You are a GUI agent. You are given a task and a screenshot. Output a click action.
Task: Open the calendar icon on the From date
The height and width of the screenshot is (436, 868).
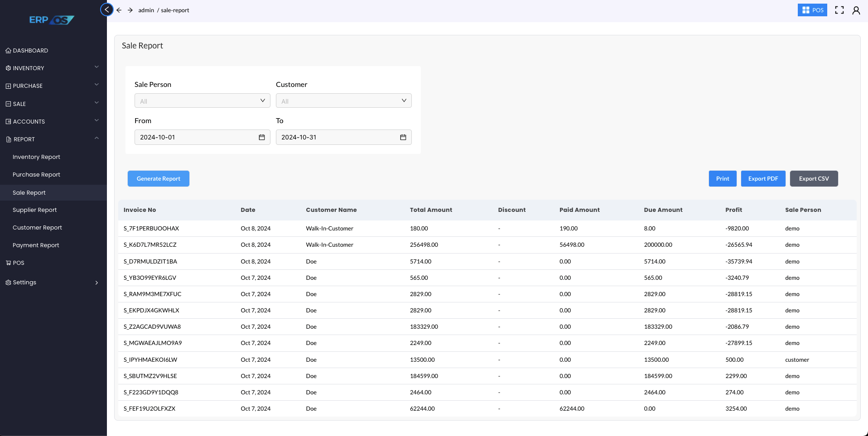pos(262,137)
